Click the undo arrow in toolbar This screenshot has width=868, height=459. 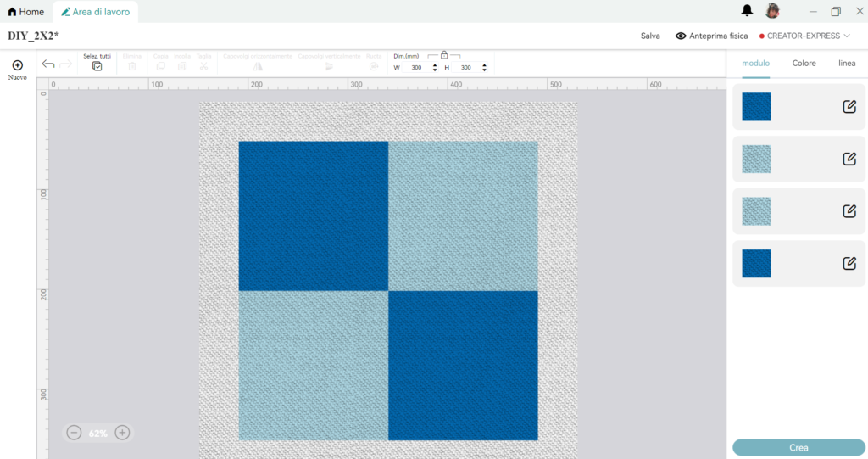click(x=48, y=64)
